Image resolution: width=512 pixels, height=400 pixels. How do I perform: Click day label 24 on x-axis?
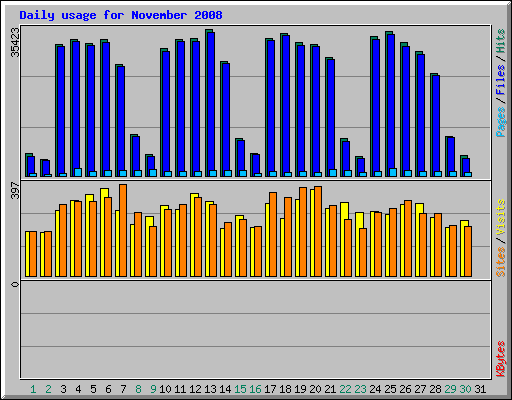375,389
